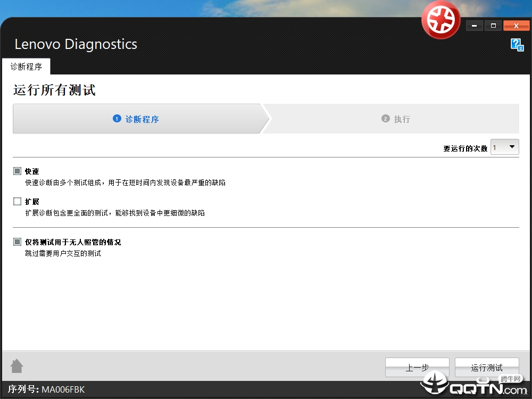Screen dimensions: 532x399
Task: Open help via the question mark icon
Action: pos(517,45)
